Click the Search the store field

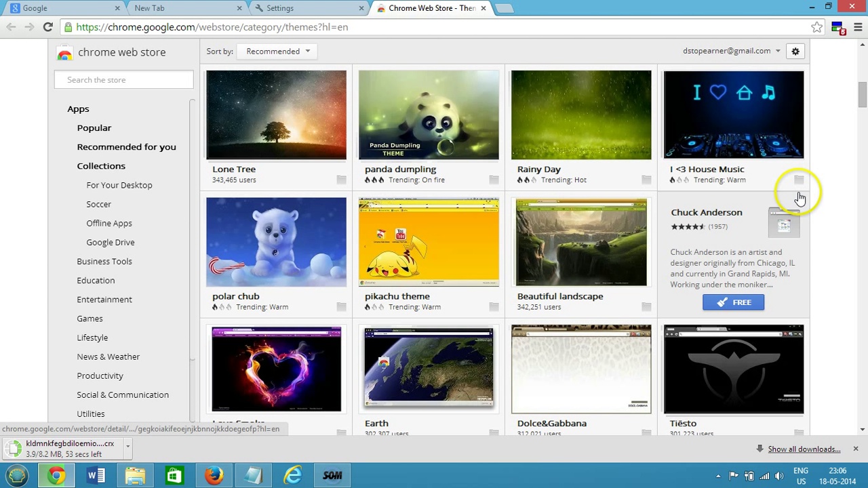(x=123, y=80)
